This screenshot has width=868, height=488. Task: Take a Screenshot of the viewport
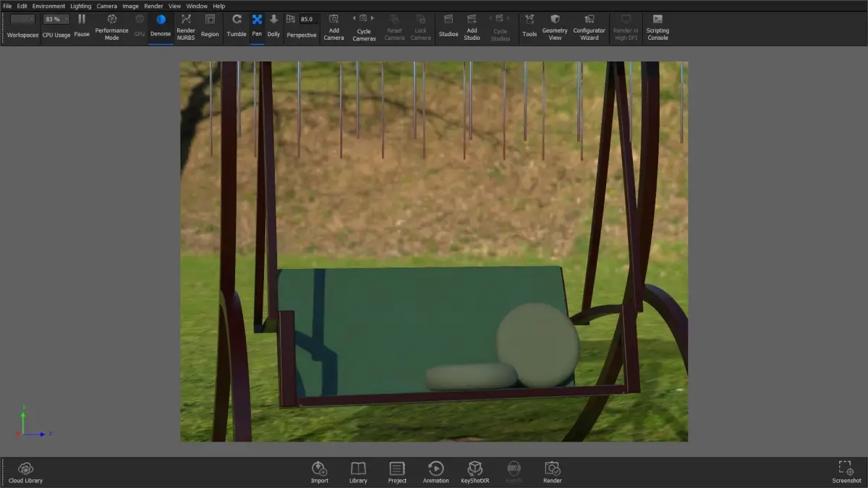[846, 473]
